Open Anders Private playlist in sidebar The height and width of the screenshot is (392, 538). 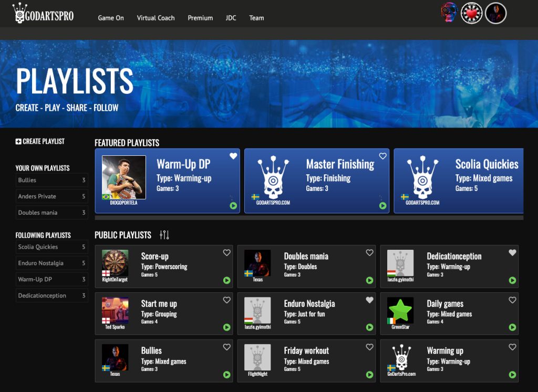tap(52, 196)
